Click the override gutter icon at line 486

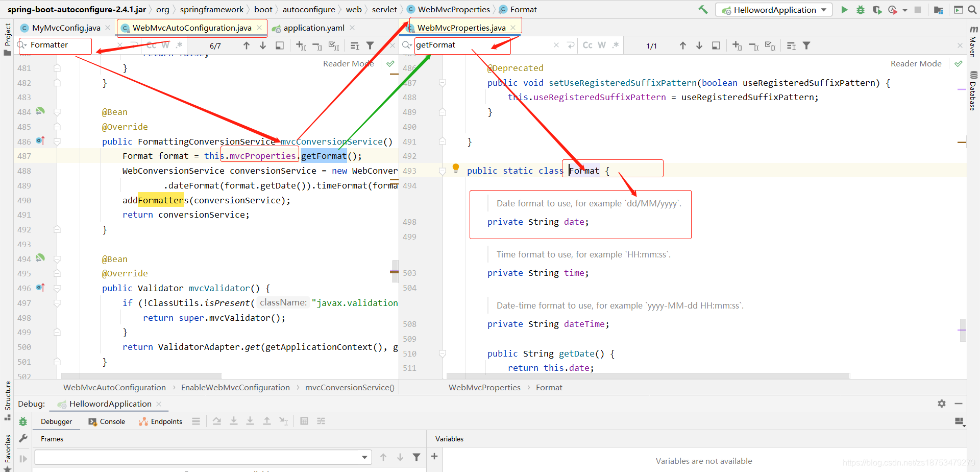(x=40, y=140)
